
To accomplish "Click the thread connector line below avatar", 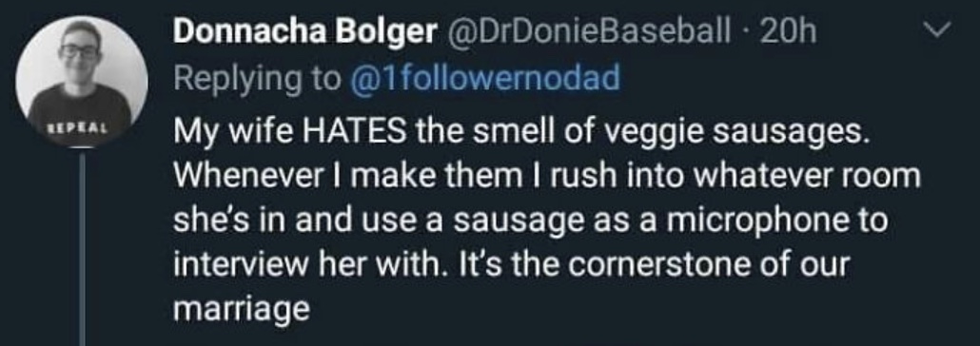I will point(82,247).
